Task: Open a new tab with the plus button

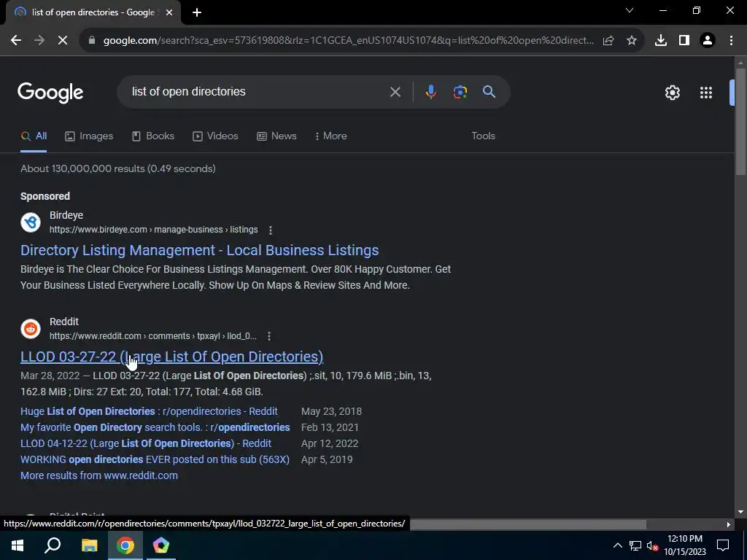Action: point(197,12)
